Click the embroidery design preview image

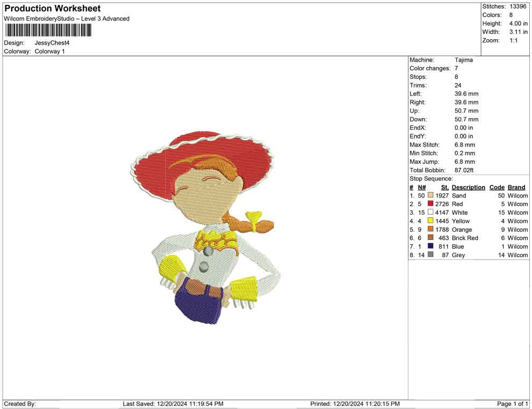tap(206, 228)
